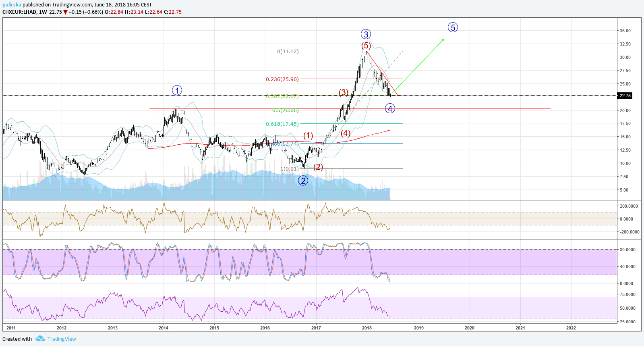The height and width of the screenshot is (346, 644).
Task: Open the TradingView footer link
Action: pos(62,339)
